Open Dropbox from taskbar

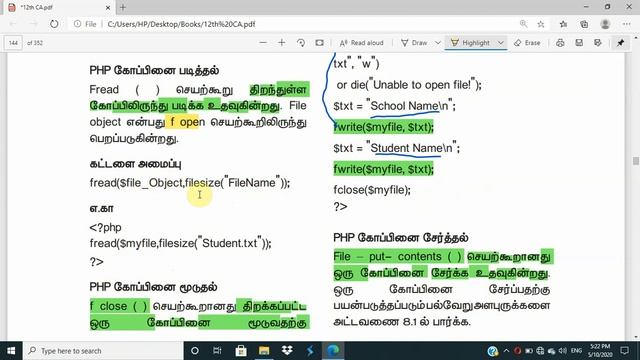click(x=287, y=351)
